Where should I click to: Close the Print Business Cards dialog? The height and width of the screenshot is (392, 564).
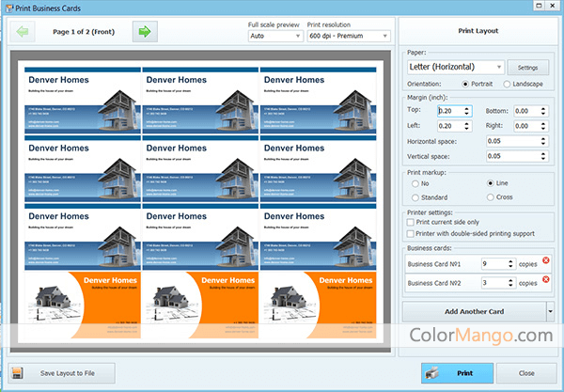[527, 373]
